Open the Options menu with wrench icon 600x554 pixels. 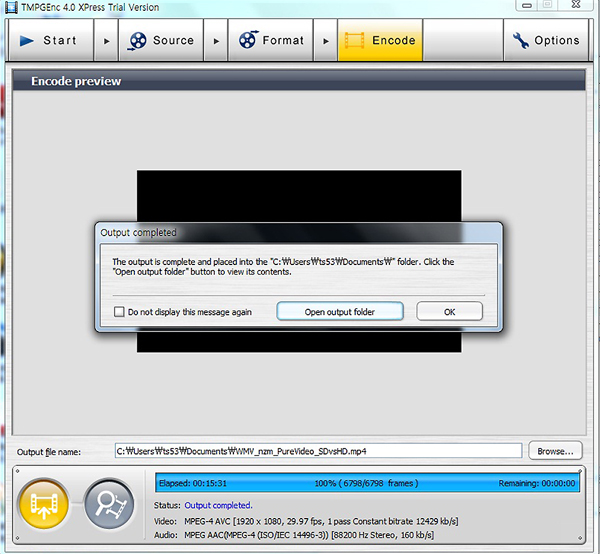546,40
